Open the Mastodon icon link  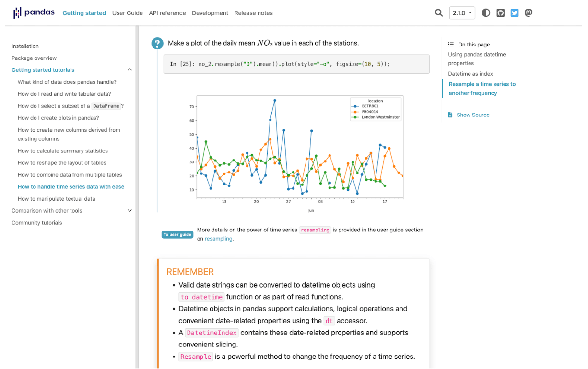pos(529,13)
